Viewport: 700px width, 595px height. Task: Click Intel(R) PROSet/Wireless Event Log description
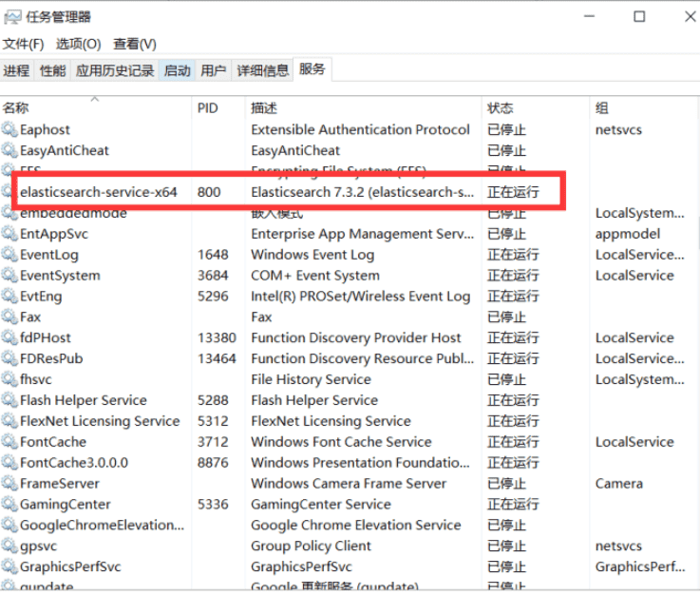(x=361, y=297)
